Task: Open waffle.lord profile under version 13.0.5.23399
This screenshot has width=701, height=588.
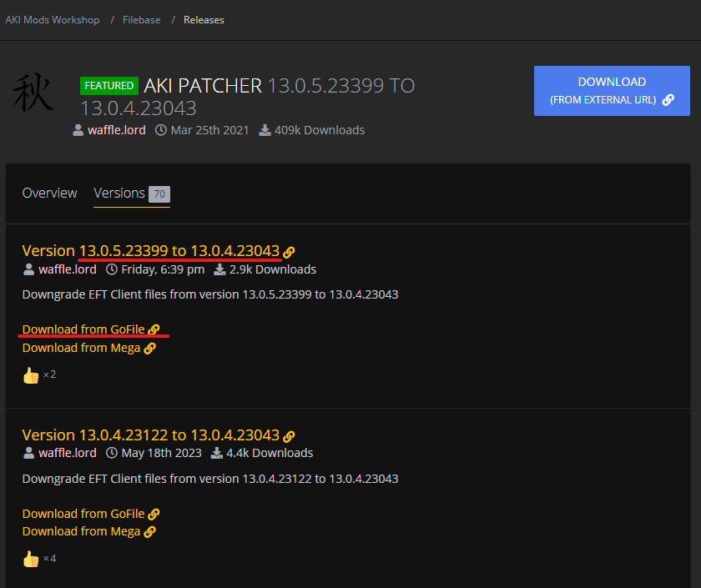Action: click(68, 269)
